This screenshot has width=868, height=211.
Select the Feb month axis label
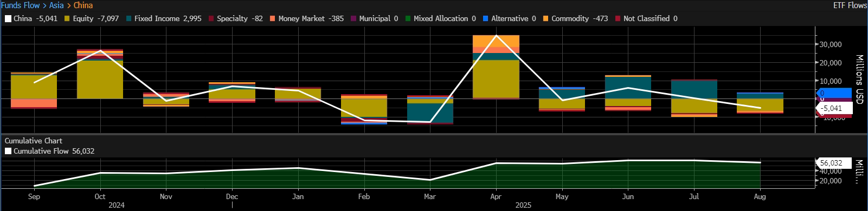click(x=364, y=196)
